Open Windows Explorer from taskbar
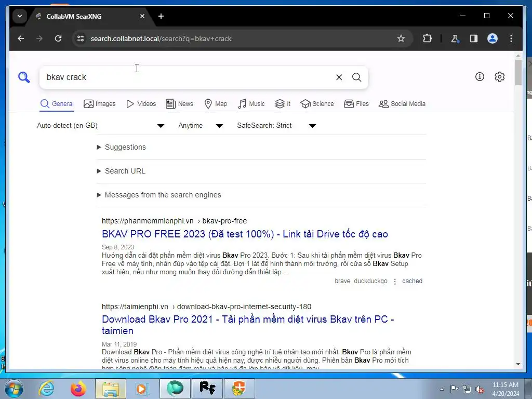The width and height of the screenshot is (532, 399). click(111, 389)
